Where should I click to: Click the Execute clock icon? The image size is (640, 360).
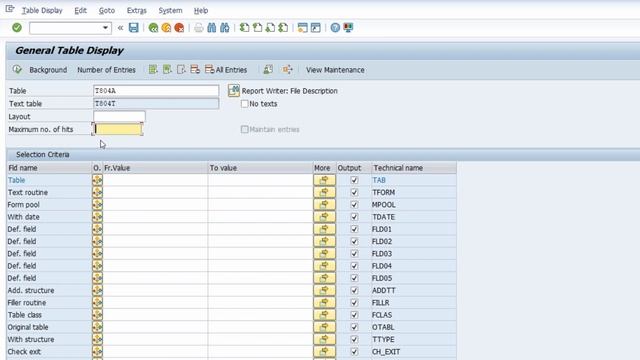(x=17, y=70)
